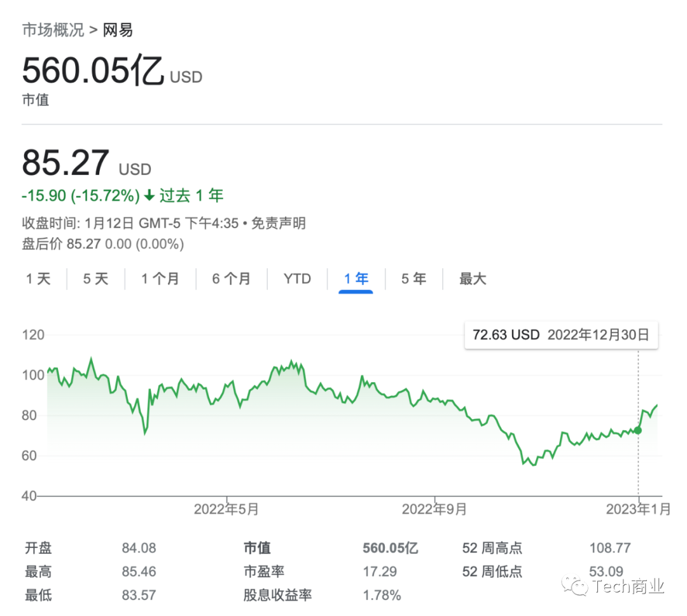Show the 最大 full history range

pyautogui.click(x=473, y=279)
